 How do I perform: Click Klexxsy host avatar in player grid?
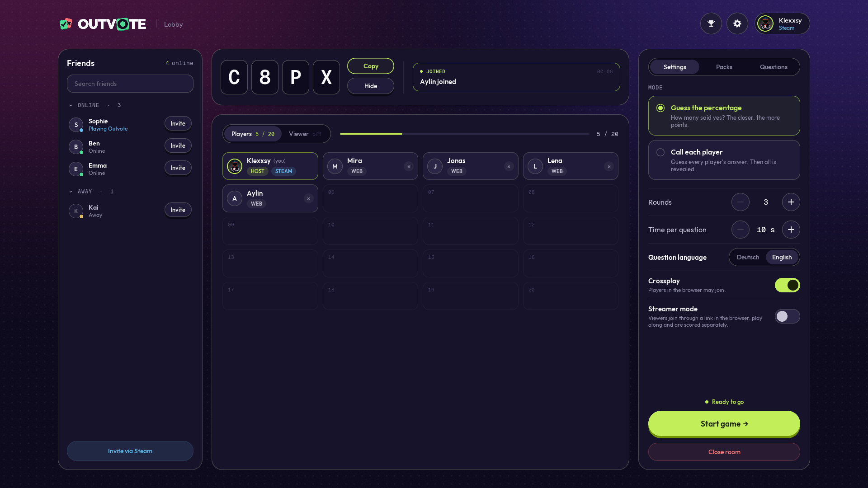235,166
